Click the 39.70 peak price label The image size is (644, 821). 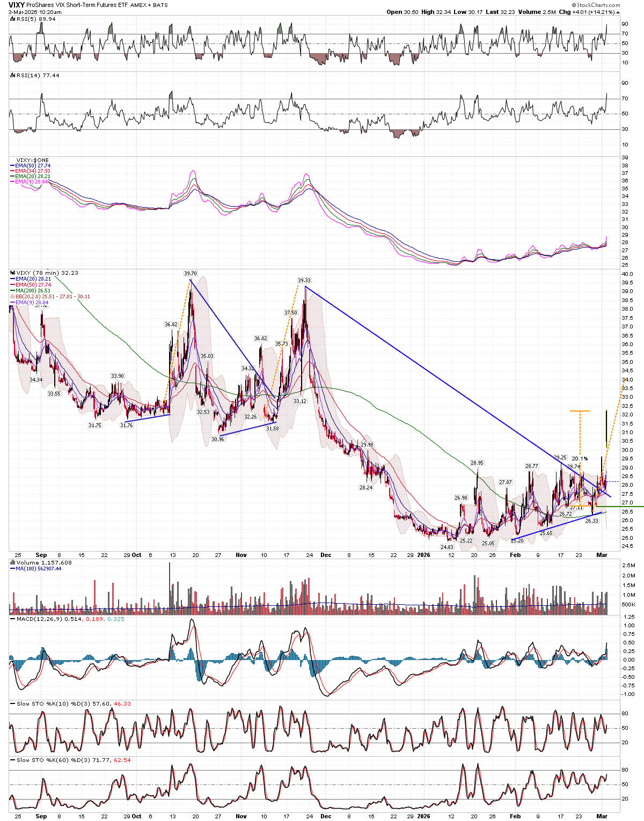click(190, 273)
